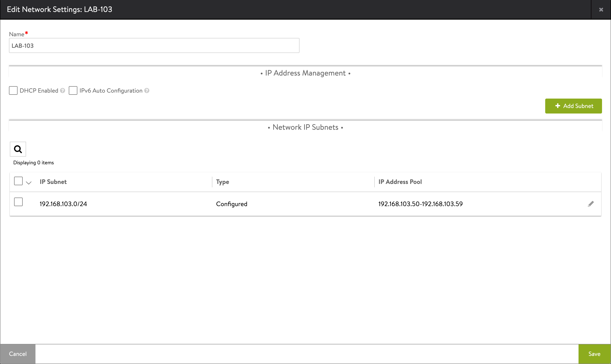611x364 pixels.
Task: Click the Add Subnet button
Action: (573, 106)
